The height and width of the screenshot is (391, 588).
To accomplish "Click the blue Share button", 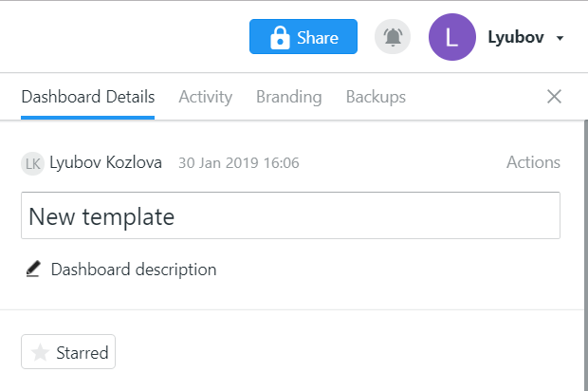I will [303, 37].
